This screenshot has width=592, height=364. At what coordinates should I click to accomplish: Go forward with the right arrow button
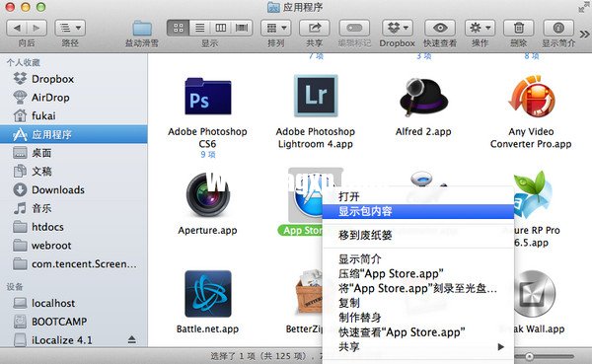37,28
